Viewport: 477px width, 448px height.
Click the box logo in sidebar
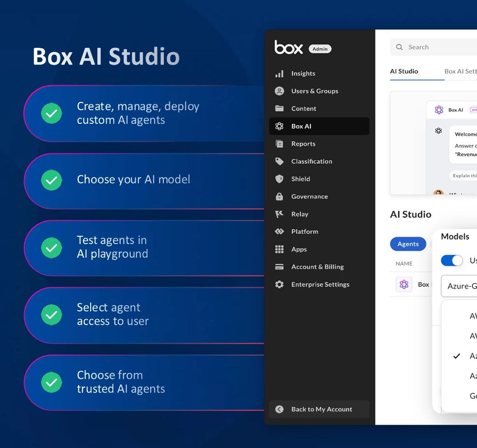(289, 47)
